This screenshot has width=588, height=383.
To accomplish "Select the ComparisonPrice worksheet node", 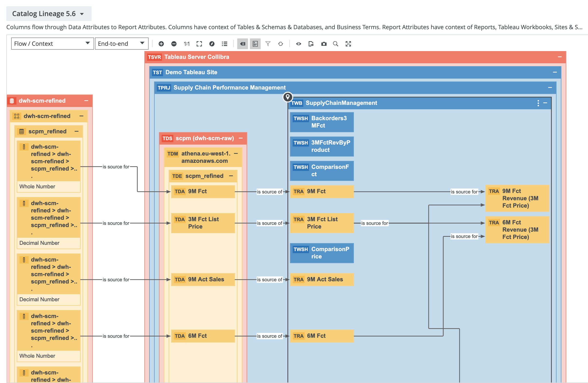I will point(322,253).
